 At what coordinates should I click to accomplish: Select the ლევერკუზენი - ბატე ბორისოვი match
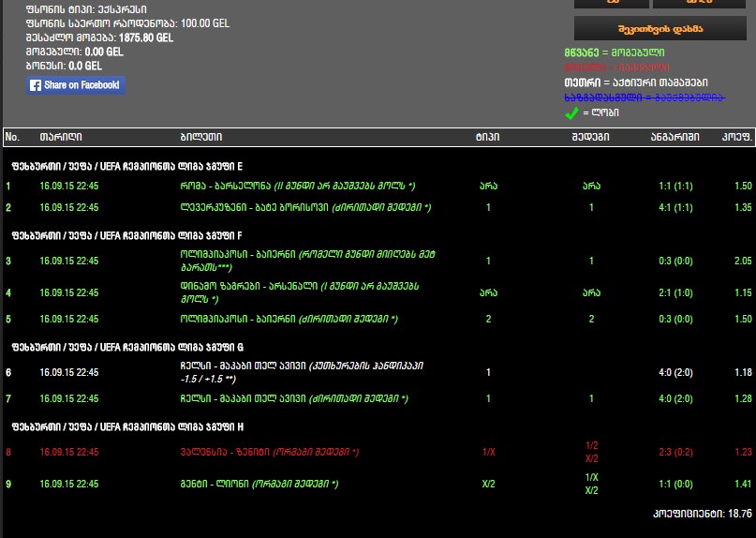pos(305,207)
